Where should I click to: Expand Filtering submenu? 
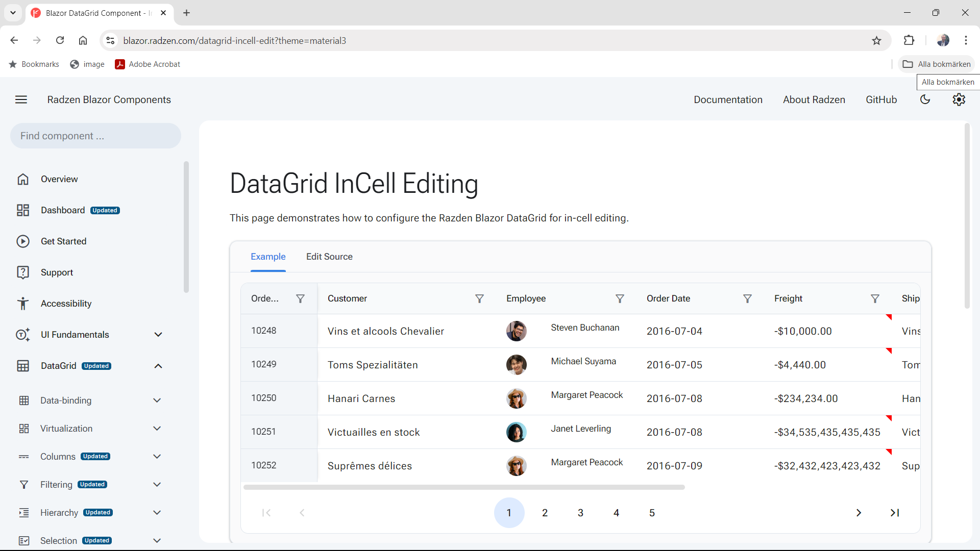click(157, 485)
